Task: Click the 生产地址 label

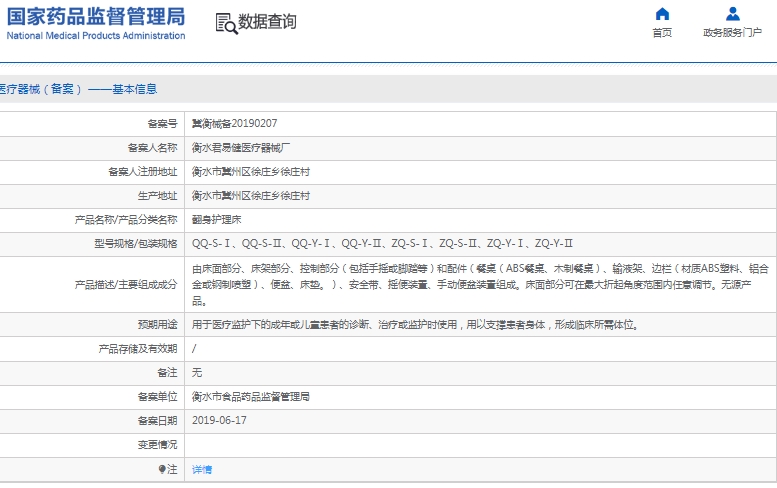Action: 157,196
